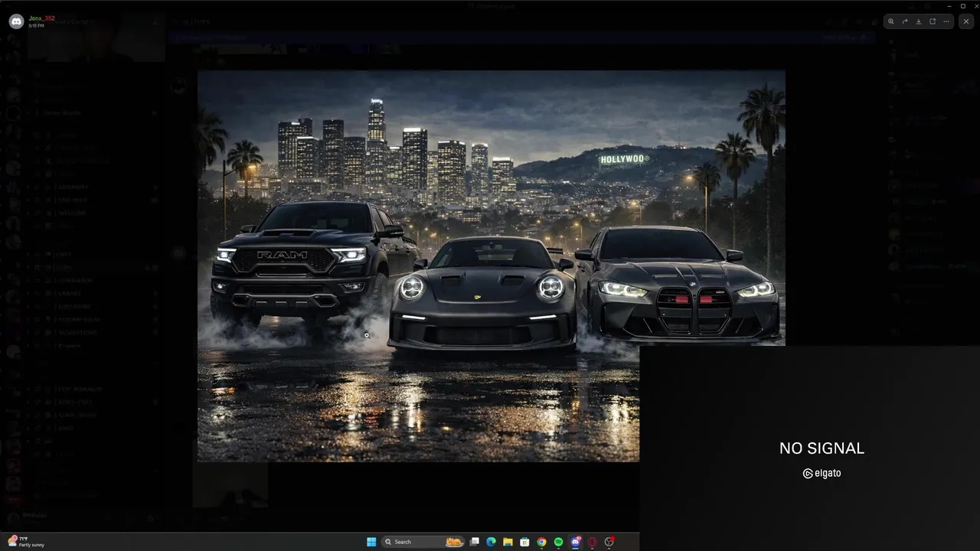Maximize the Discord window
This screenshot has height=551, width=980.
(x=963, y=5)
